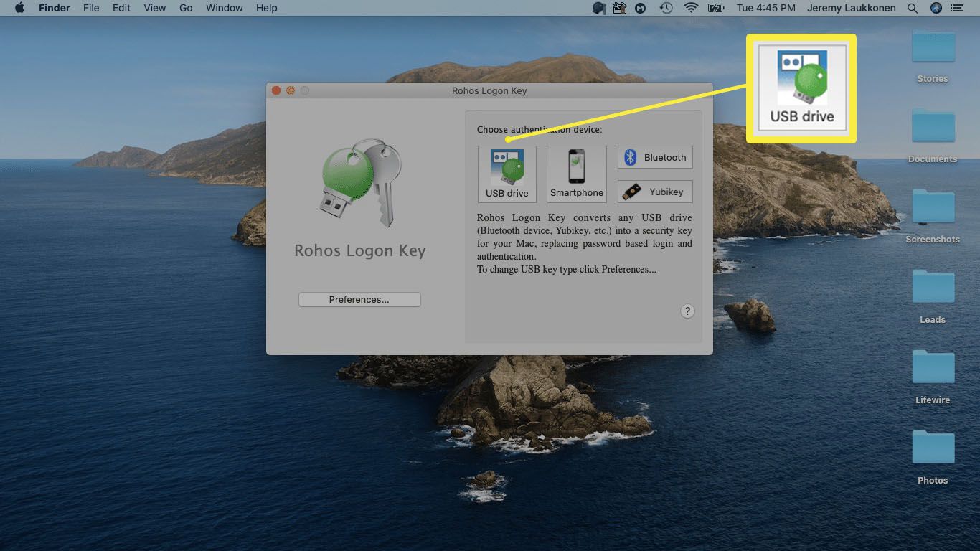Choose USB drive authentication device
Viewport: 980px width, 551px height.
click(507, 174)
